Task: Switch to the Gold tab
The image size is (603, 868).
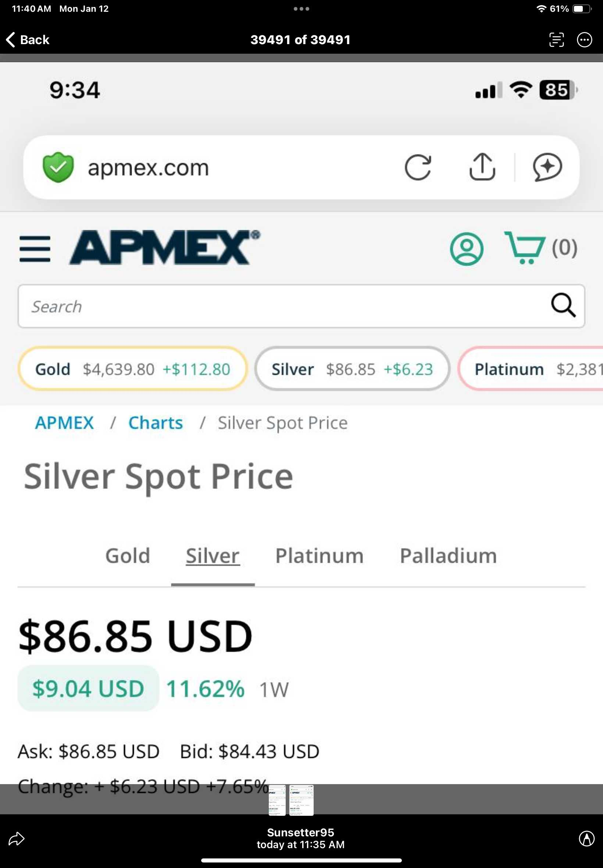Action: coord(128,556)
